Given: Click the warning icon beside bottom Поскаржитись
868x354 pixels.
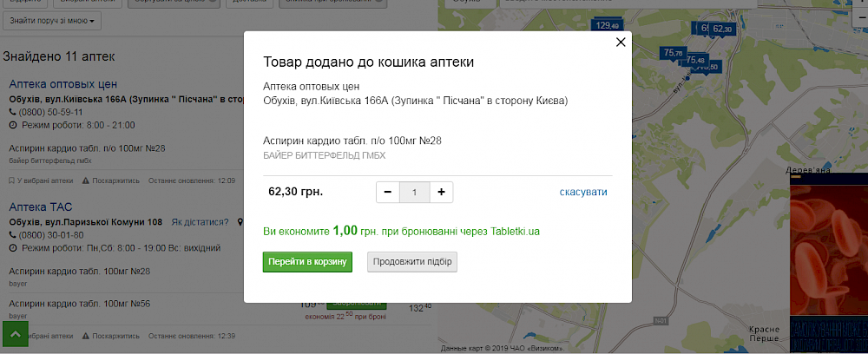Looking at the screenshot, I should [x=85, y=336].
